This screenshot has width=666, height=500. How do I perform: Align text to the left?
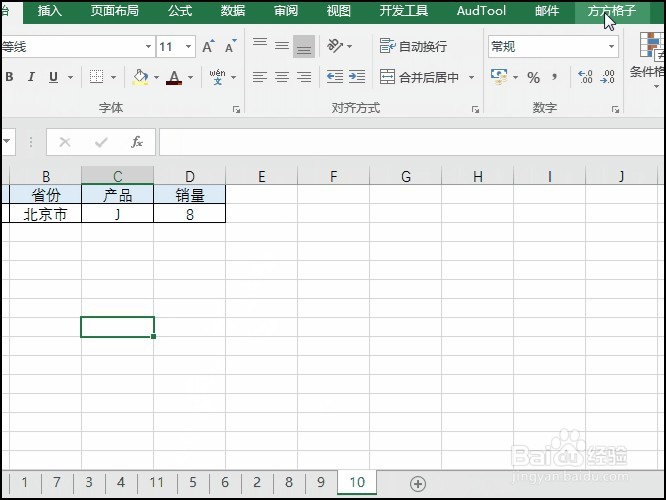click(x=260, y=77)
